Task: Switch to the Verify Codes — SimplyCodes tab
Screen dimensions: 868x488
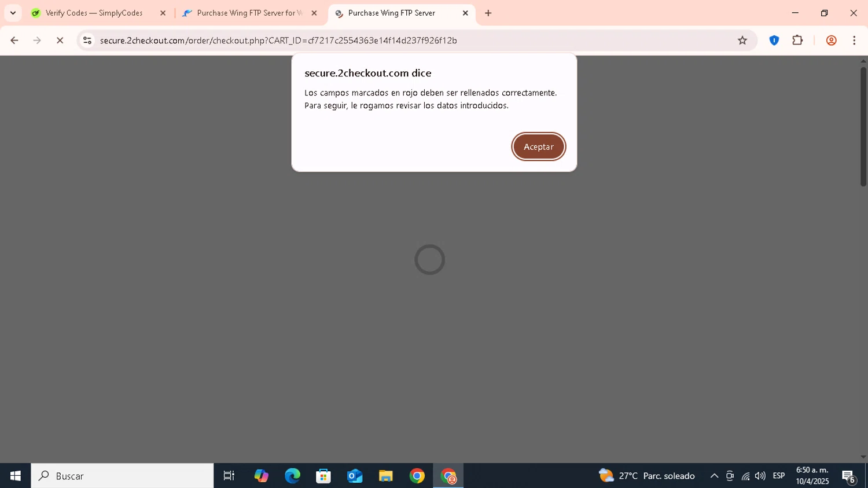Action: [93, 13]
